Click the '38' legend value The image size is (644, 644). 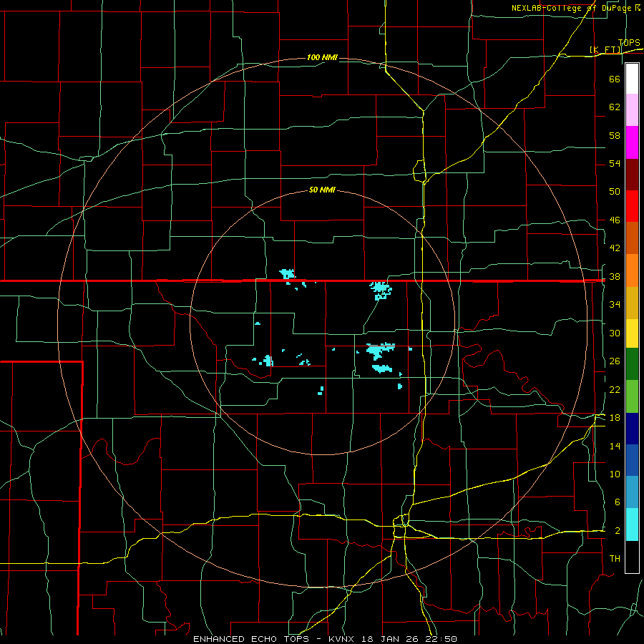click(615, 277)
